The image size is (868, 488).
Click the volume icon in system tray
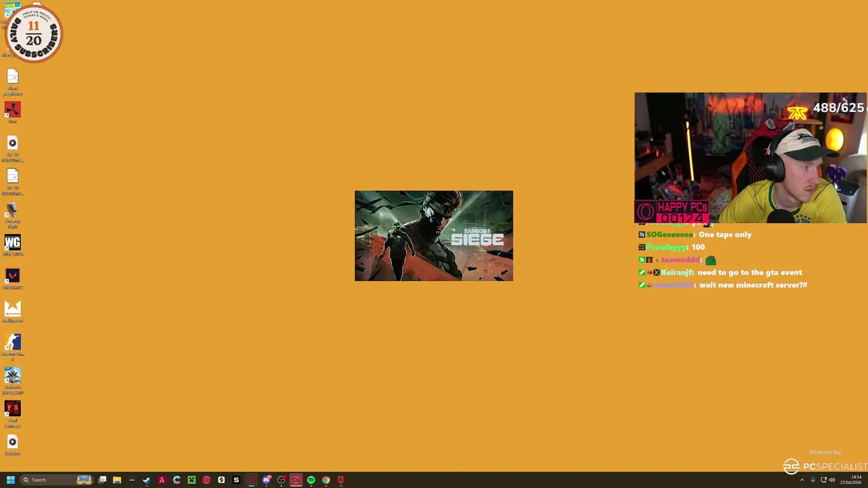coord(832,480)
